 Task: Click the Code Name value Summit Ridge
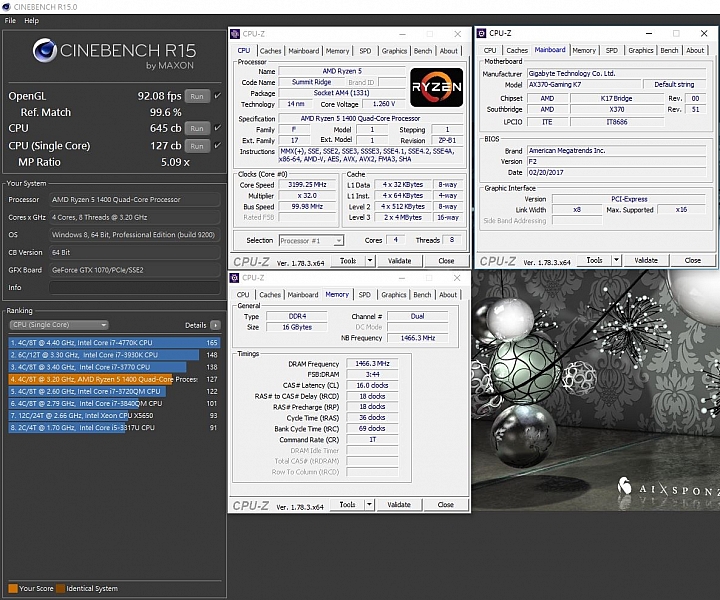[311, 82]
